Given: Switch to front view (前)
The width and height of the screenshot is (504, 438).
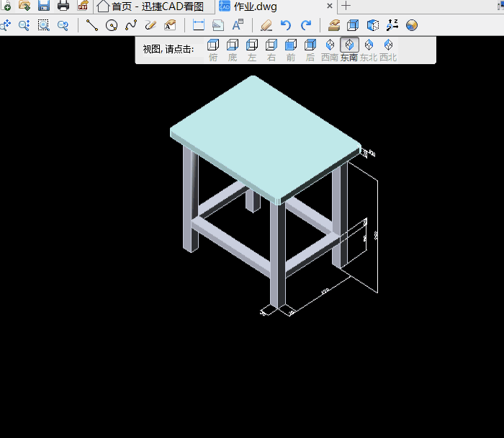Looking at the screenshot, I should click(291, 46).
